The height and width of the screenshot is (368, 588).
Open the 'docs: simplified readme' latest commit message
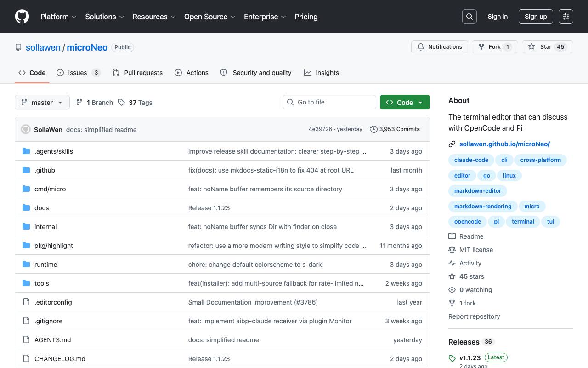tap(102, 130)
